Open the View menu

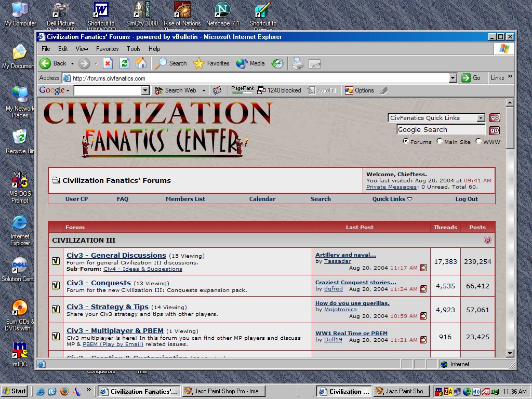tap(82, 49)
